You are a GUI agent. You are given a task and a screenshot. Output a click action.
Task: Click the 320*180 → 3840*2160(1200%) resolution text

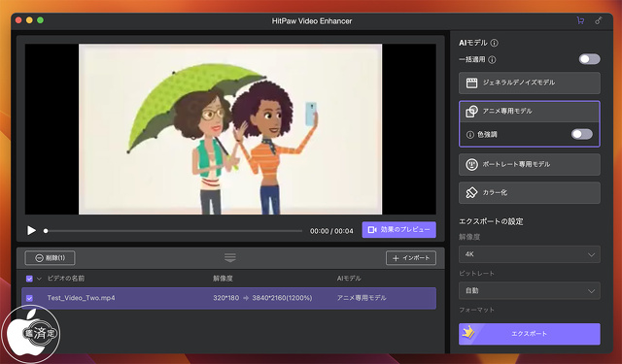[x=262, y=298]
